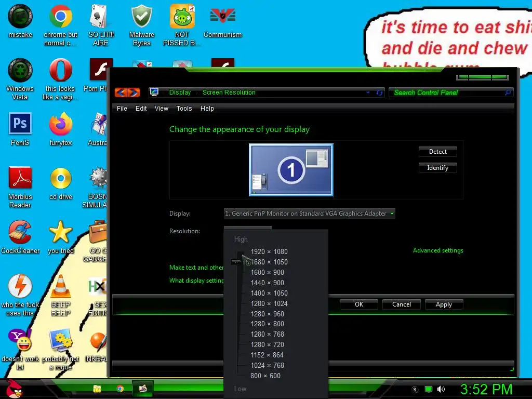This screenshot has width=532, height=399.
Task: Click the green network tray icon
Action: pyautogui.click(x=429, y=389)
